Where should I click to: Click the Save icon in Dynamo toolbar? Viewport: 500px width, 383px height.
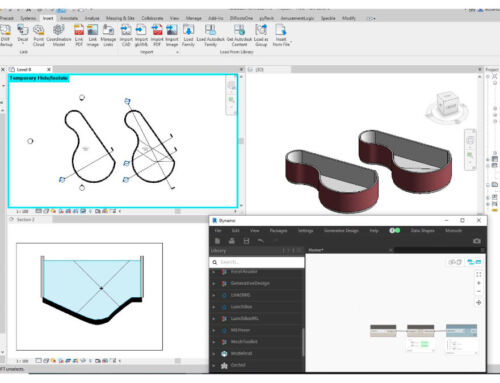pyautogui.click(x=246, y=241)
